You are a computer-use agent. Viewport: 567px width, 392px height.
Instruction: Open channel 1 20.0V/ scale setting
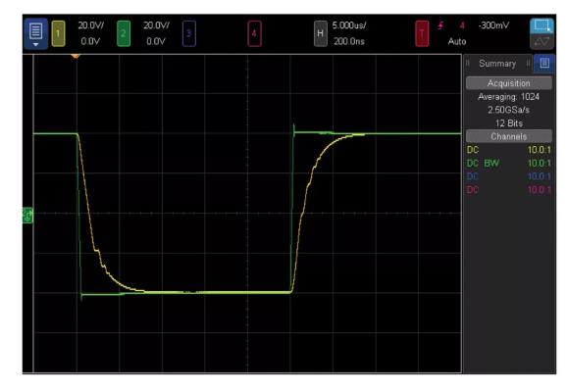point(91,25)
